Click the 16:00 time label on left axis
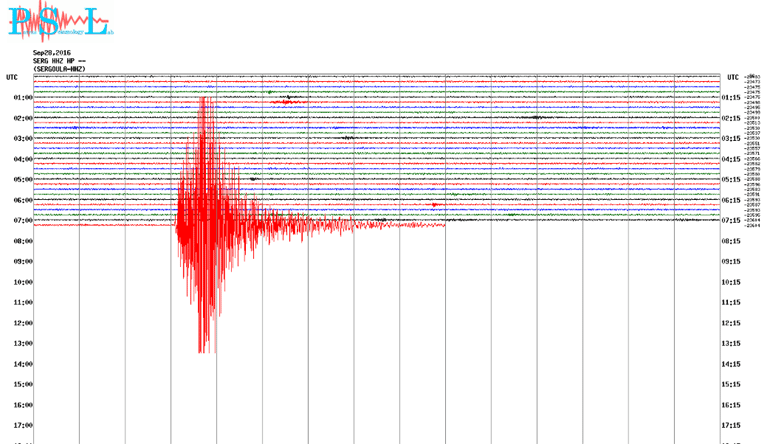Image resolution: width=770 pixels, height=444 pixels. [22, 405]
